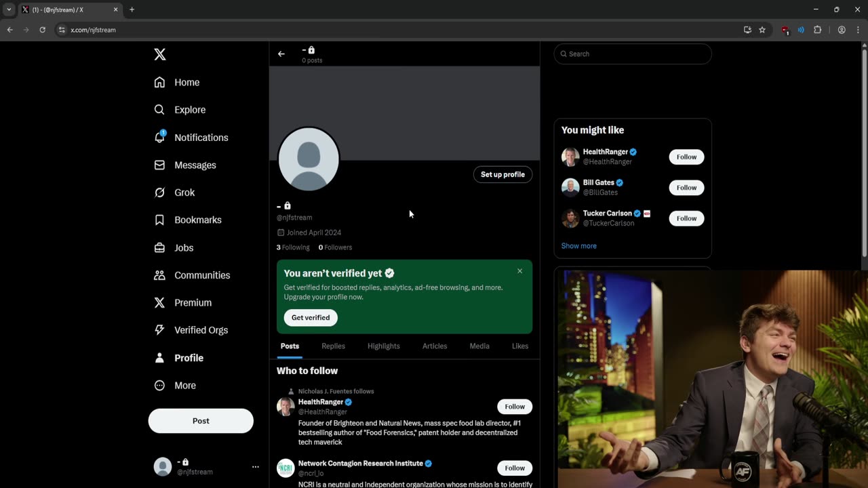
Task: Follow Bill Gates in You might like
Action: (x=686, y=188)
